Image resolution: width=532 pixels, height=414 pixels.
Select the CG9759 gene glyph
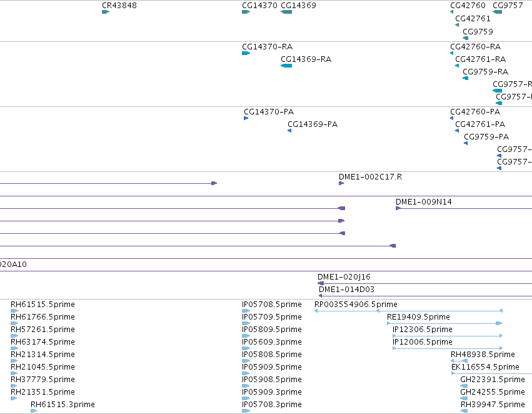coord(466,38)
